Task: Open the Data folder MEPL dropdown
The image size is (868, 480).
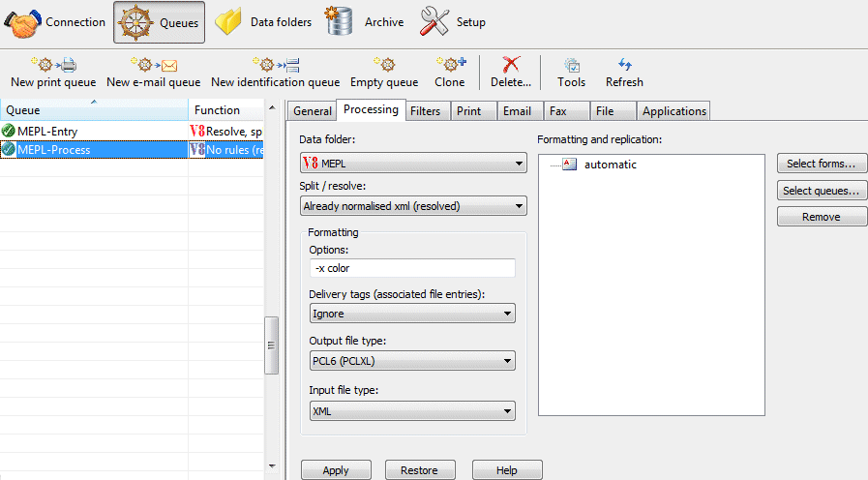Action: click(413, 164)
